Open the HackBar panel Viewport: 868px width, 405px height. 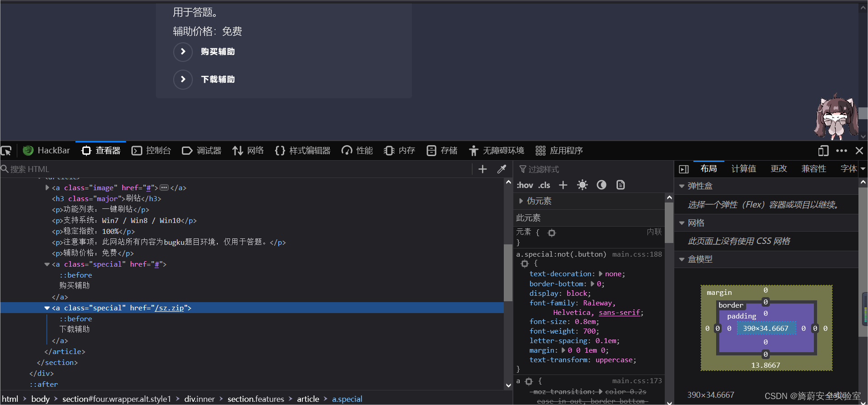[x=46, y=151]
